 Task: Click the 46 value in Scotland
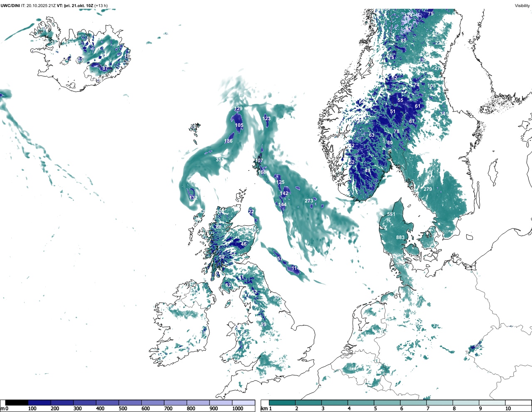[x=244, y=244]
